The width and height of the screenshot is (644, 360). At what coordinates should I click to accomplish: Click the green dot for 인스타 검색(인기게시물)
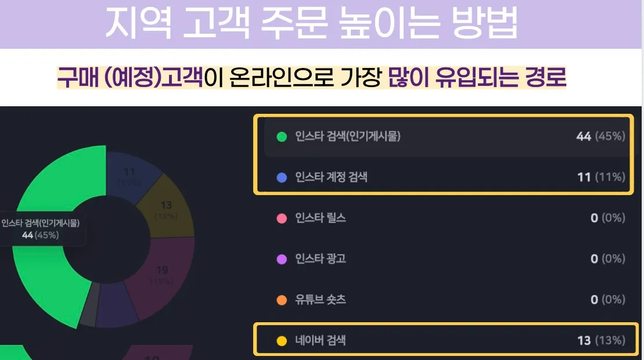click(282, 136)
